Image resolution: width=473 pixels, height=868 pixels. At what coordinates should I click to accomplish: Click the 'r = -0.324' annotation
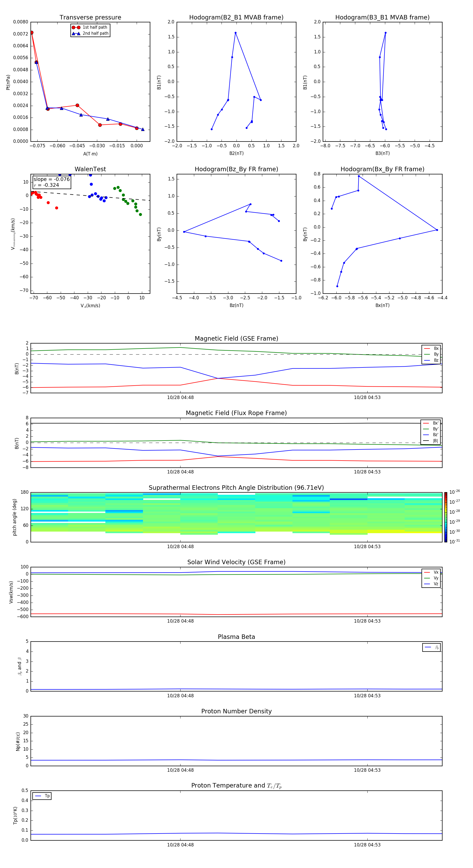pyautogui.click(x=47, y=185)
